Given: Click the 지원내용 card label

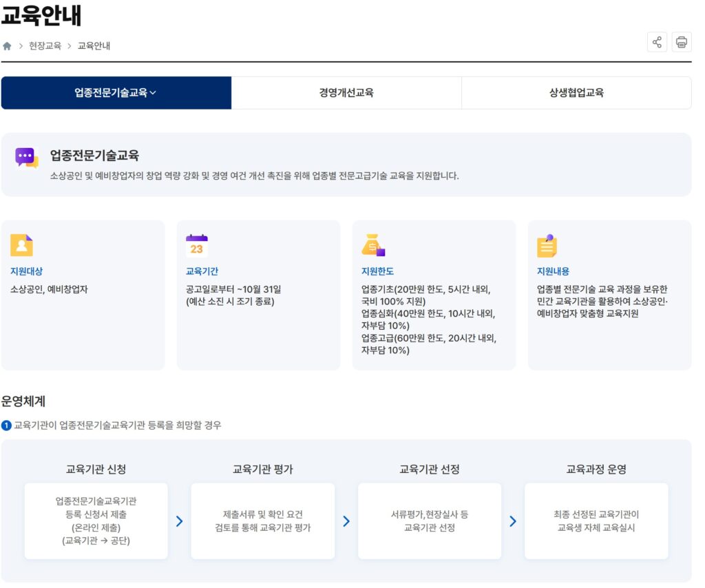Looking at the screenshot, I should point(553,271).
